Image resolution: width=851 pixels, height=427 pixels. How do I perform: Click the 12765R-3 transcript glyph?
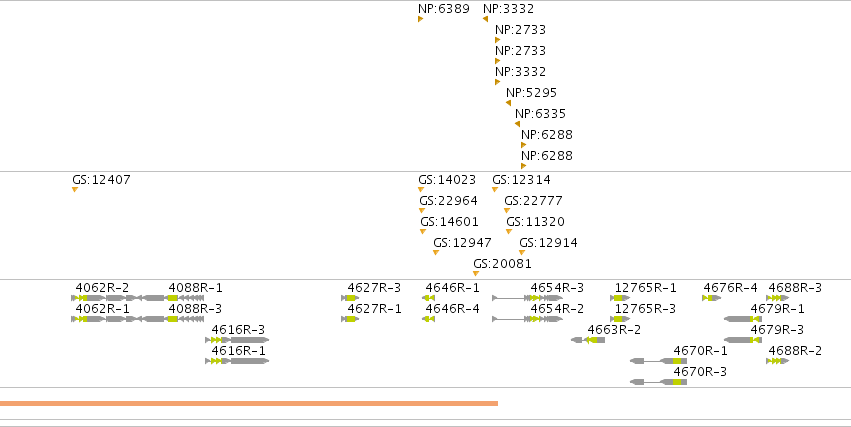pos(620,319)
